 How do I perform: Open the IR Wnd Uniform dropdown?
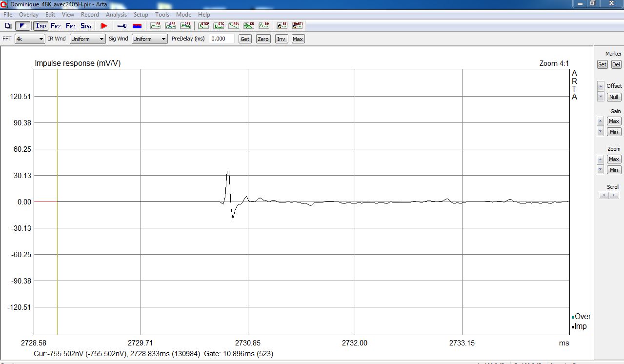click(x=87, y=39)
